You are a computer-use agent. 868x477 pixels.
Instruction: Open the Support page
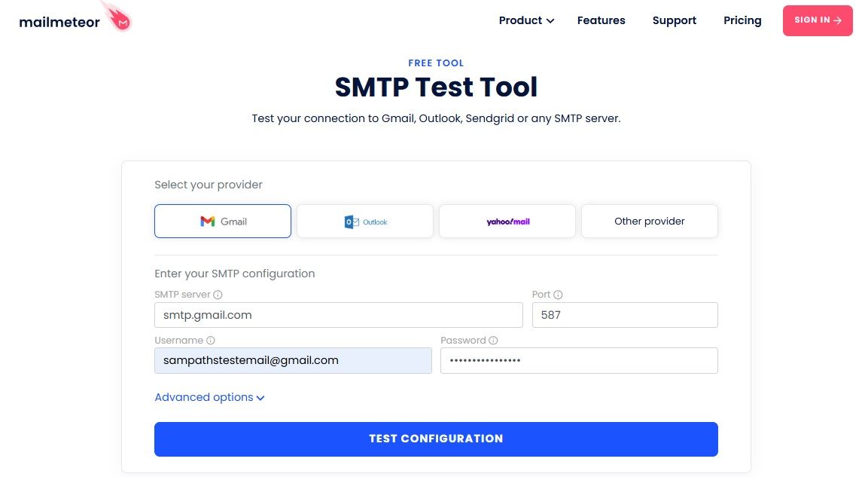[x=674, y=20]
